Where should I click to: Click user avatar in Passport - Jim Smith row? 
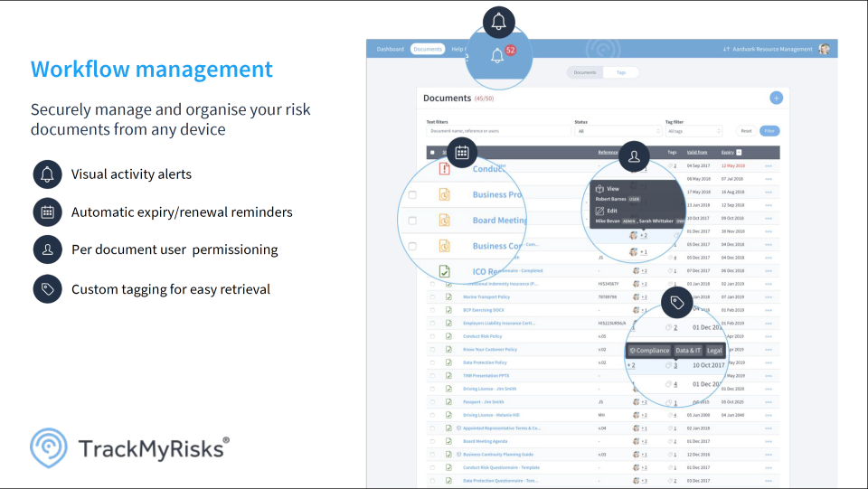pos(636,402)
